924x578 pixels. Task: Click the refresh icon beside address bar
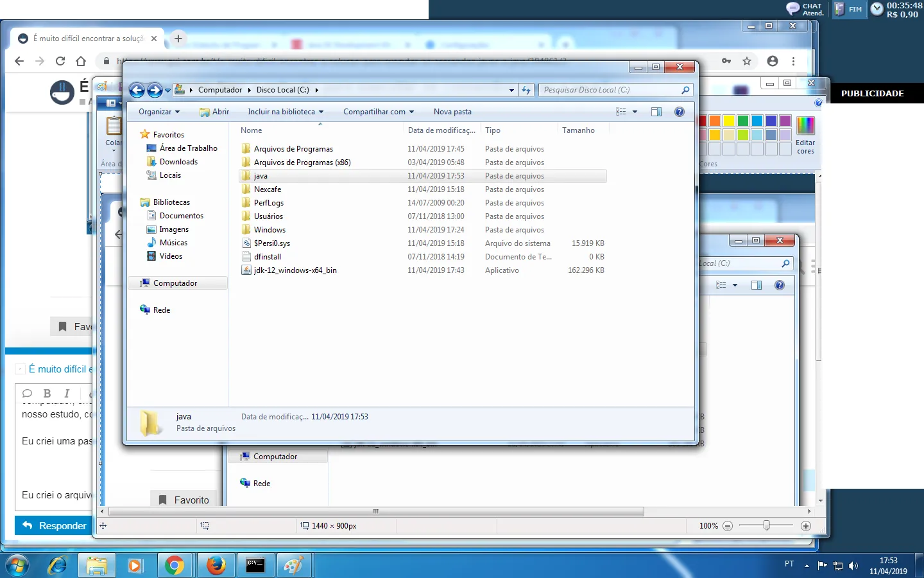click(x=526, y=91)
